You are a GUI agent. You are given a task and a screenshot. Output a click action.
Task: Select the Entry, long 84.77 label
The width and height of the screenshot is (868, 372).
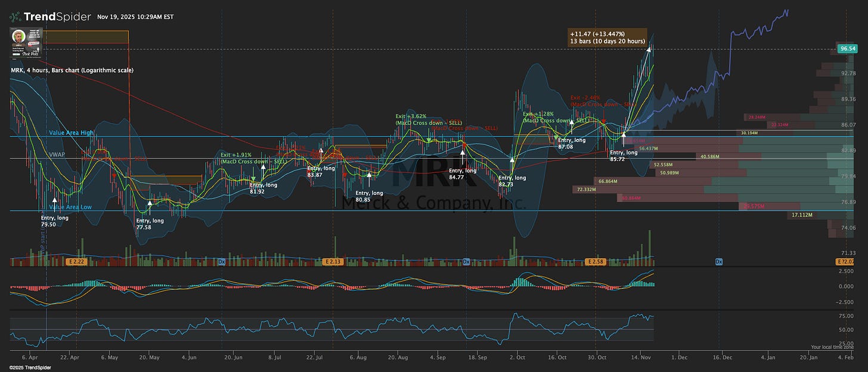[462, 173]
